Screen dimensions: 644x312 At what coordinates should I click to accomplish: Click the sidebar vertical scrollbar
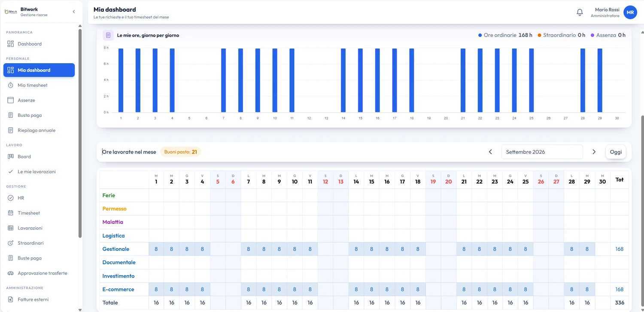pyautogui.click(x=80, y=133)
